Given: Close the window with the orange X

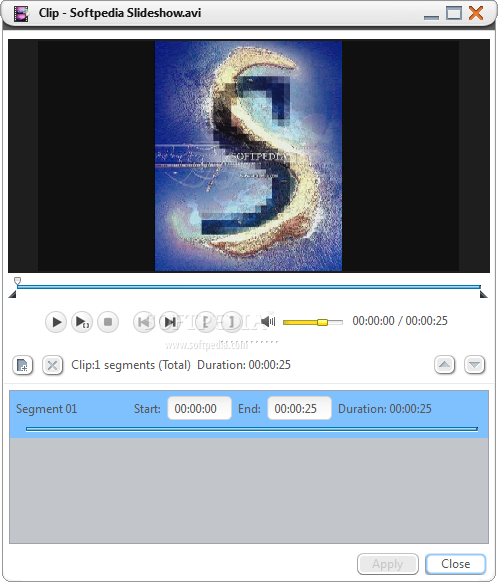Looking at the screenshot, I should point(476,13).
